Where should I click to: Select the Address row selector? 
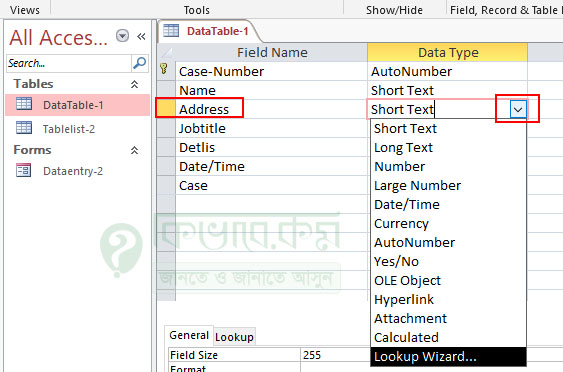pos(166,109)
